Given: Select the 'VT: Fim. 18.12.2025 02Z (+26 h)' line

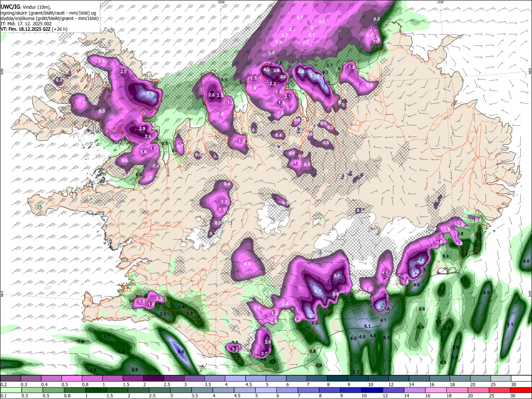Looking at the screenshot, I should [x=34, y=29].
